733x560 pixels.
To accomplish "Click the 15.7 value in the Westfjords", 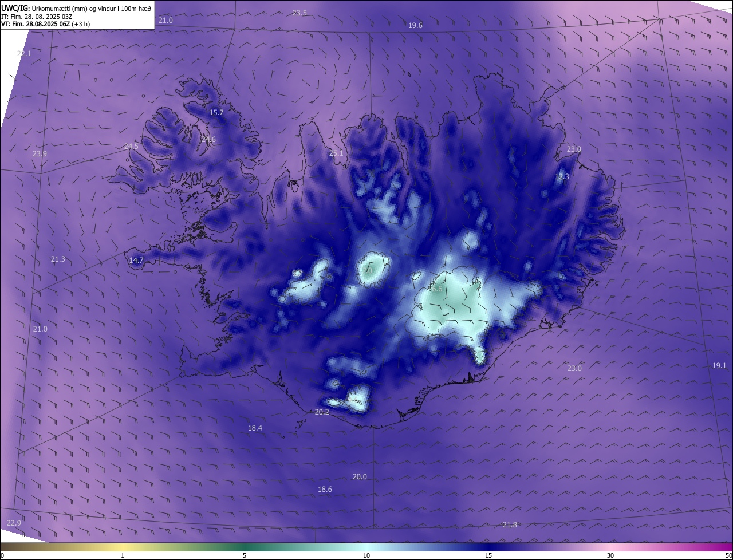I will tap(216, 112).
